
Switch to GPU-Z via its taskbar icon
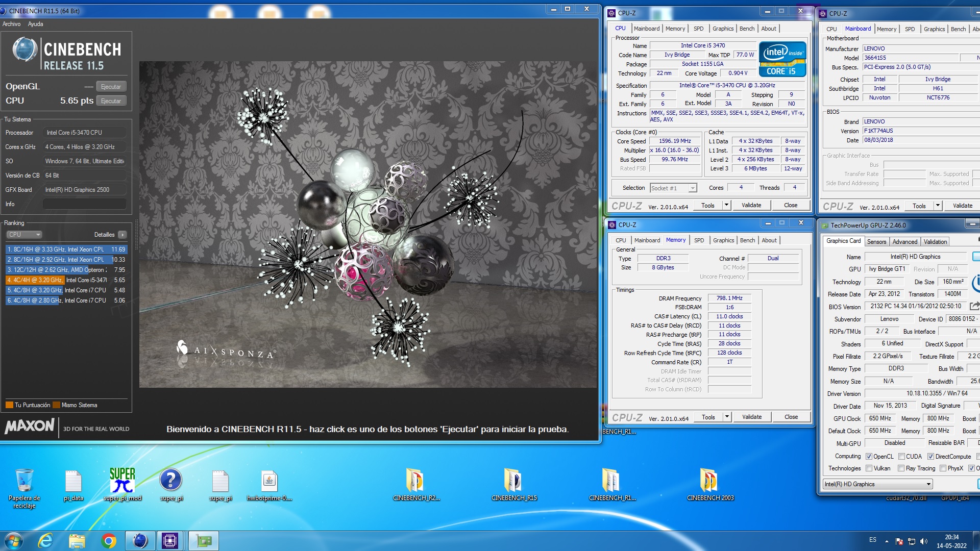204,541
